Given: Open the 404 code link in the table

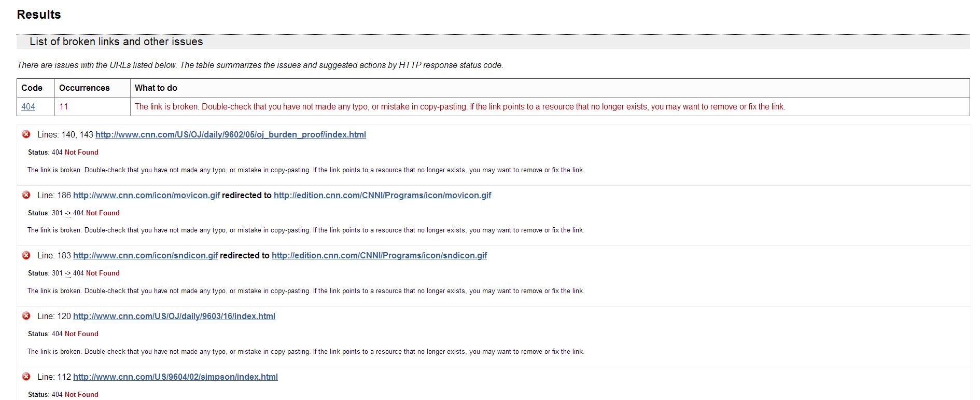Looking at the screenshot, I should tap(28, 106).
